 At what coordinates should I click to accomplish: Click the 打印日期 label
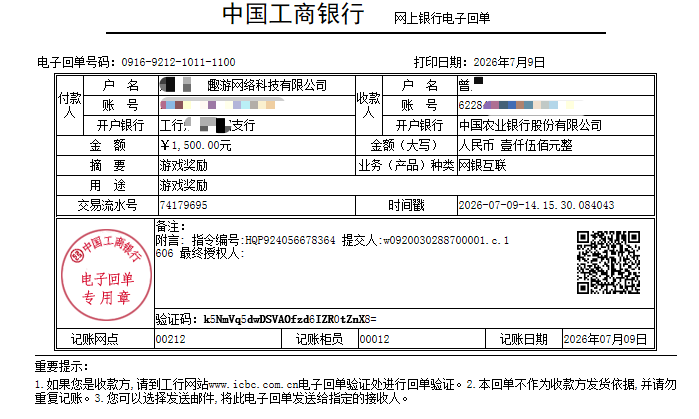(x=441, y=62)
